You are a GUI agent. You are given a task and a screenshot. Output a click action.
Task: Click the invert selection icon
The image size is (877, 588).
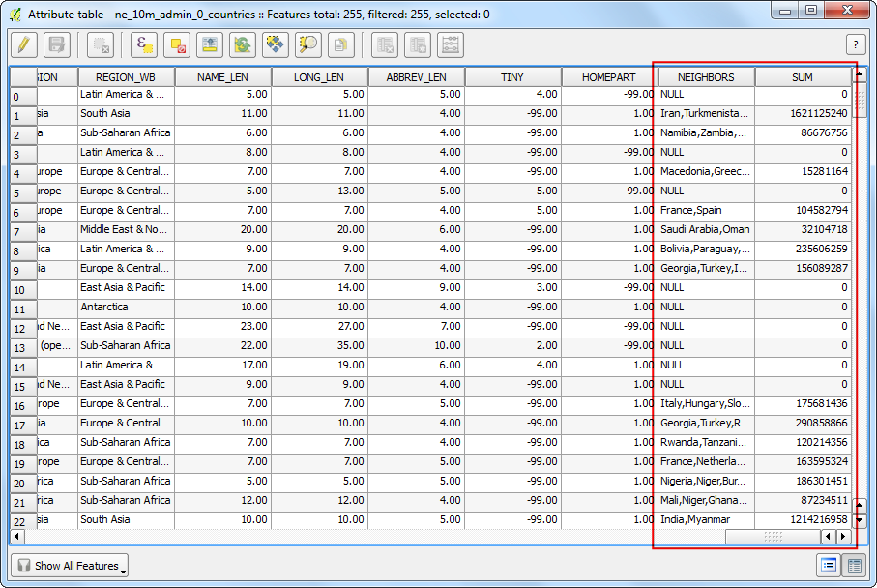[x=243, y=44]
